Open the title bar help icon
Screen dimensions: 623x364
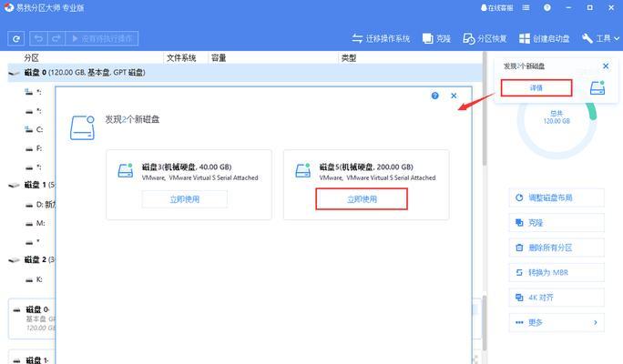547,7
